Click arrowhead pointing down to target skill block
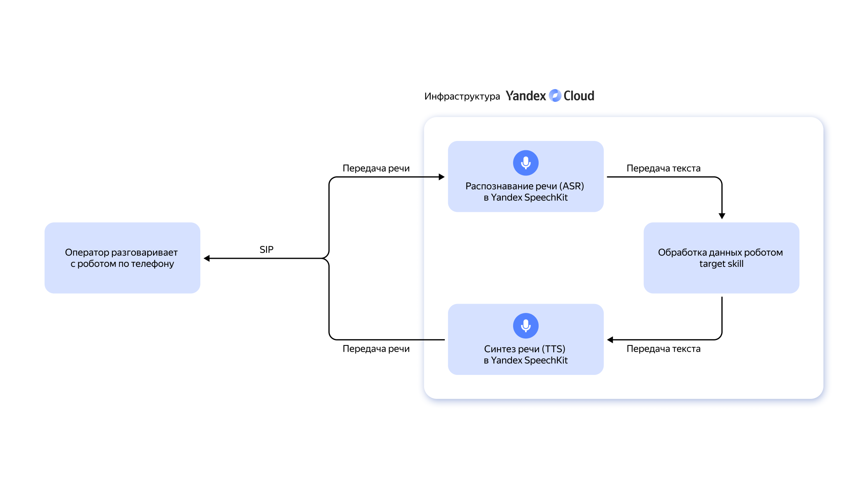Viewport: 868px width, 488px height. [722, 216]
